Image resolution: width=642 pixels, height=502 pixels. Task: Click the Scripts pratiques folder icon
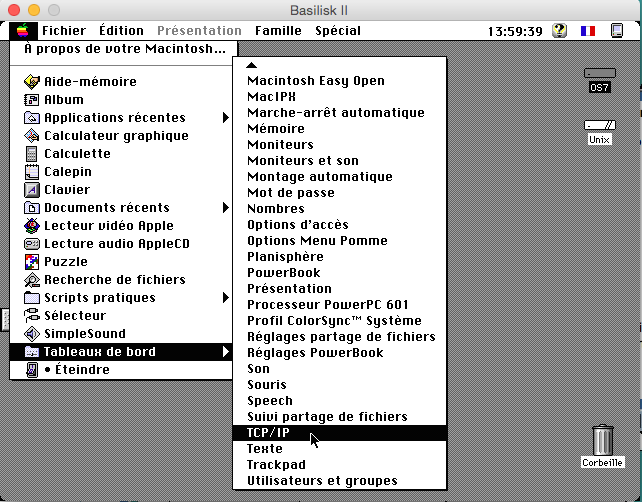pos(32,298)
